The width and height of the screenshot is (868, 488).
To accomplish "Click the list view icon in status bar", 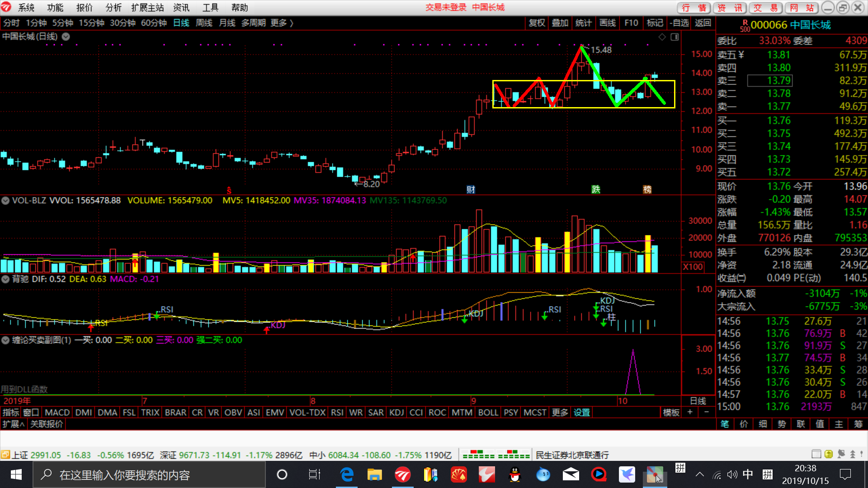I will [816, 454].
